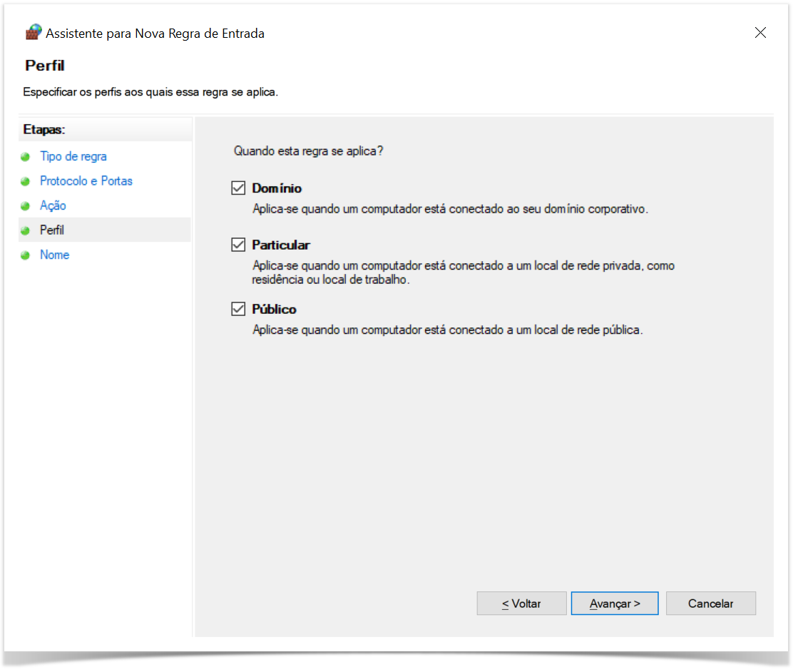Screen dimensions: 798x672
Task: Open the Protocolo e Portas step
Action: click(86, 181)
